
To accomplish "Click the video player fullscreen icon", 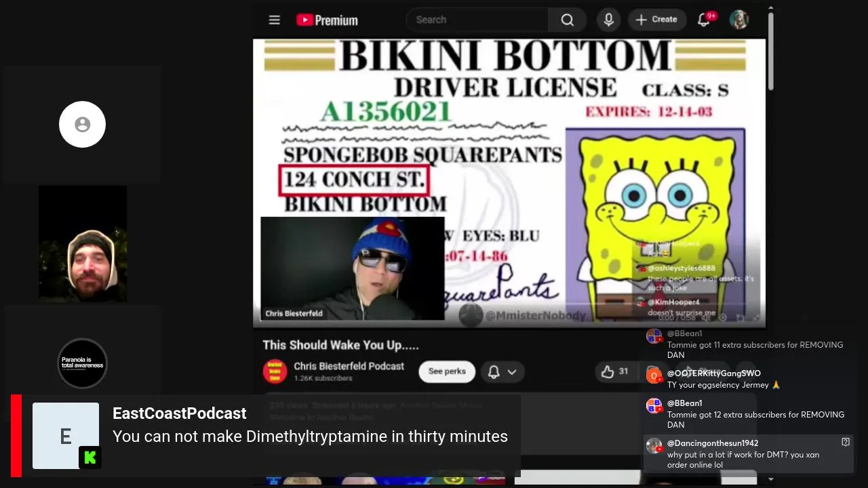I will 756,317.
